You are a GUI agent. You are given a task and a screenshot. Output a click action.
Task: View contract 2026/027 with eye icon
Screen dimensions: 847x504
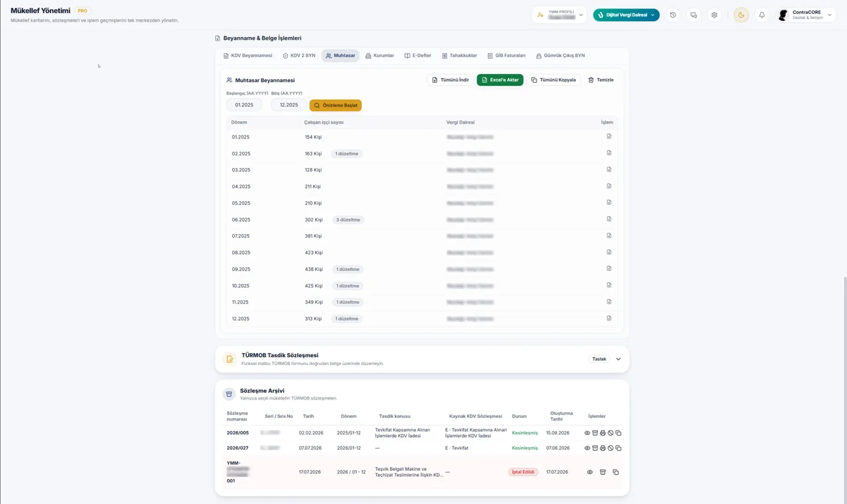pyautogui.click(x=587, y=448)
